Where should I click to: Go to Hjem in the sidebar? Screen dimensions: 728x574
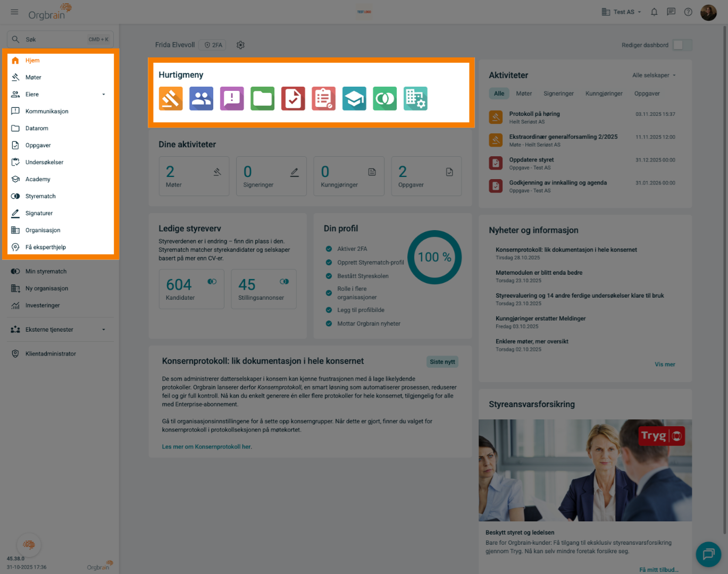(x=61, y=61)
